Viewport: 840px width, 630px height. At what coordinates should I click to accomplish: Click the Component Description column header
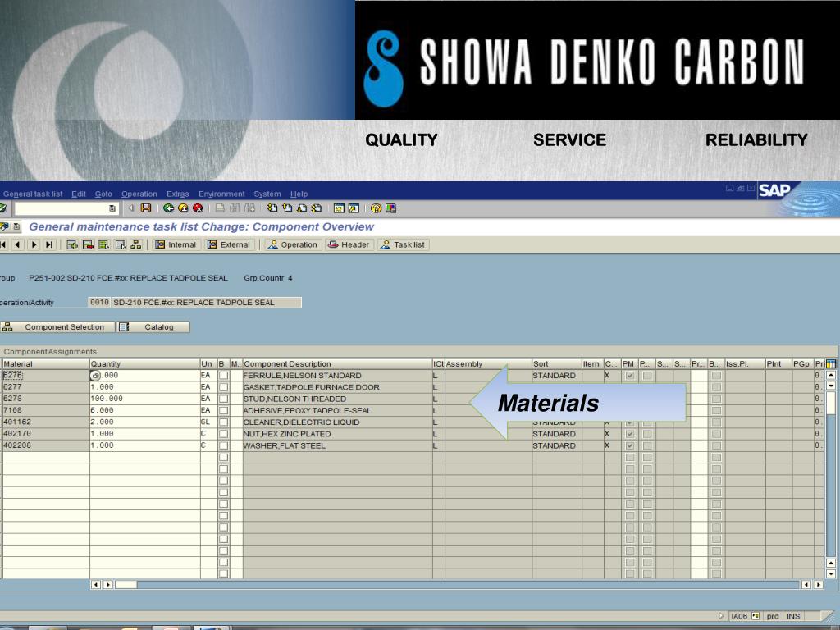click(337, 363)
